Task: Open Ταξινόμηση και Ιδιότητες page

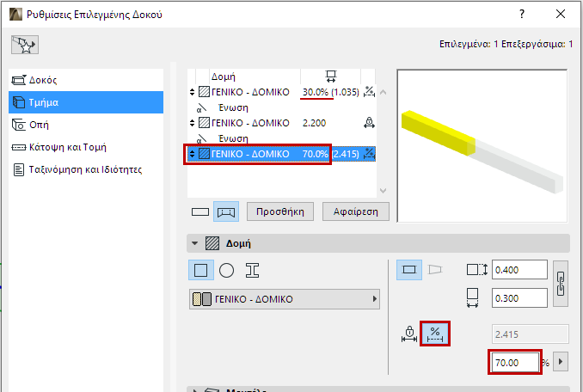Action: [86, 169]
